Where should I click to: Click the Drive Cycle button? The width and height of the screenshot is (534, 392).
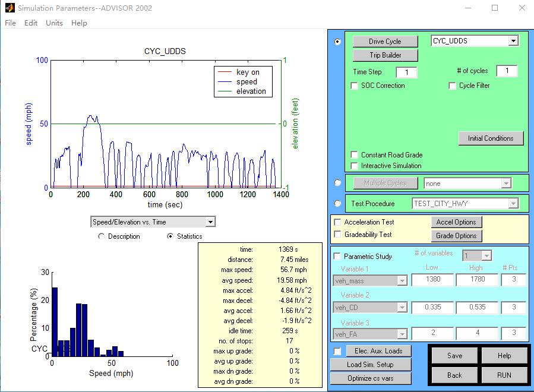385,42
